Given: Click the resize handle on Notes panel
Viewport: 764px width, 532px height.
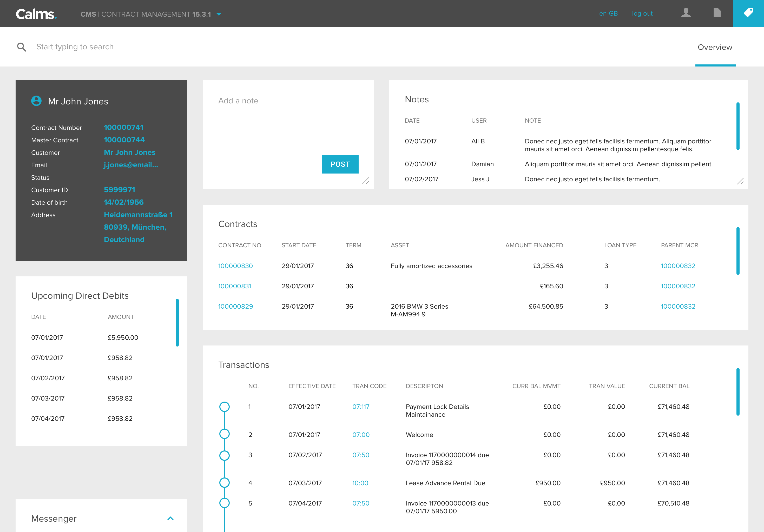Looking at the screenshot, I should (x=740, y=181).
